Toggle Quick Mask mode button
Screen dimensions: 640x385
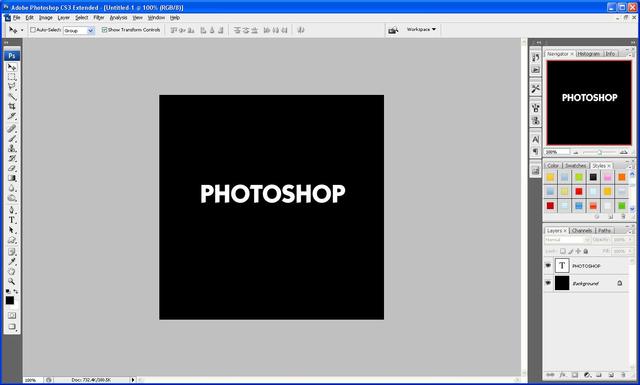12,316
